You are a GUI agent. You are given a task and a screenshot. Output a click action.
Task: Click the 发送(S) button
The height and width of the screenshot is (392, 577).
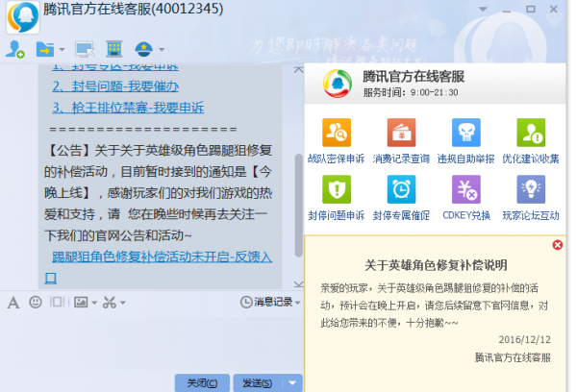[258, 383]
